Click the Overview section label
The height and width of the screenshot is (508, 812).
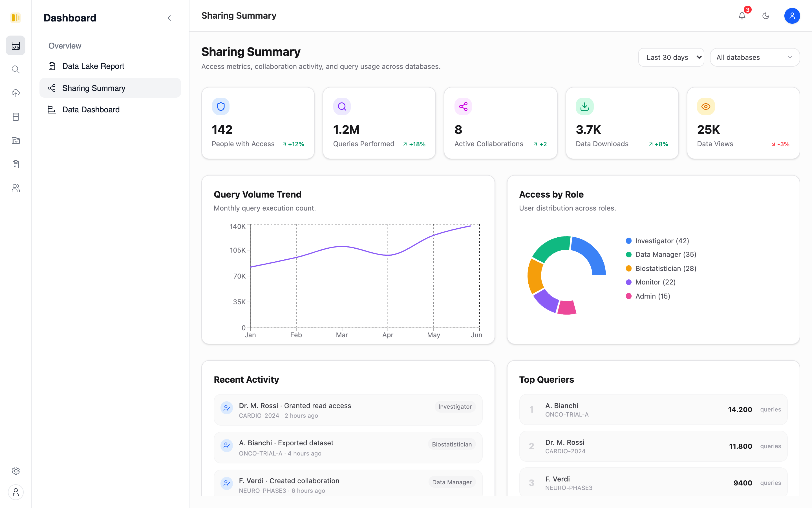pos(65,46)
